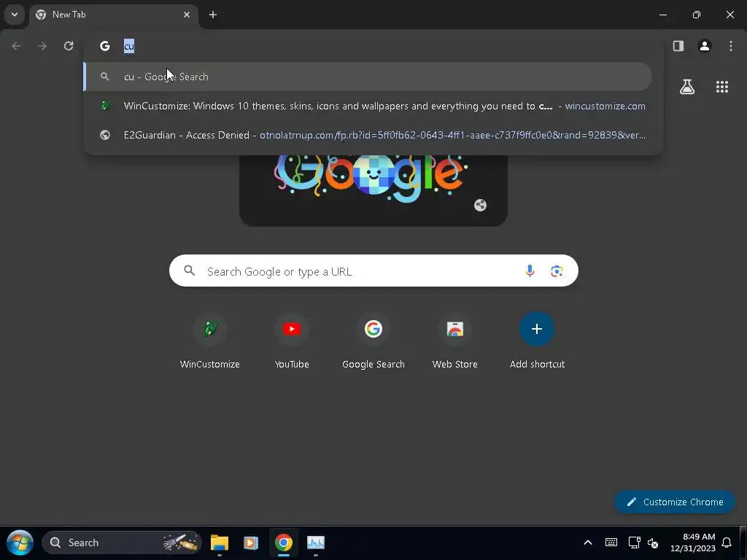The image size is (747, 560).
Task: Click the magnifier icon in search box
Action: click(189, 271)
